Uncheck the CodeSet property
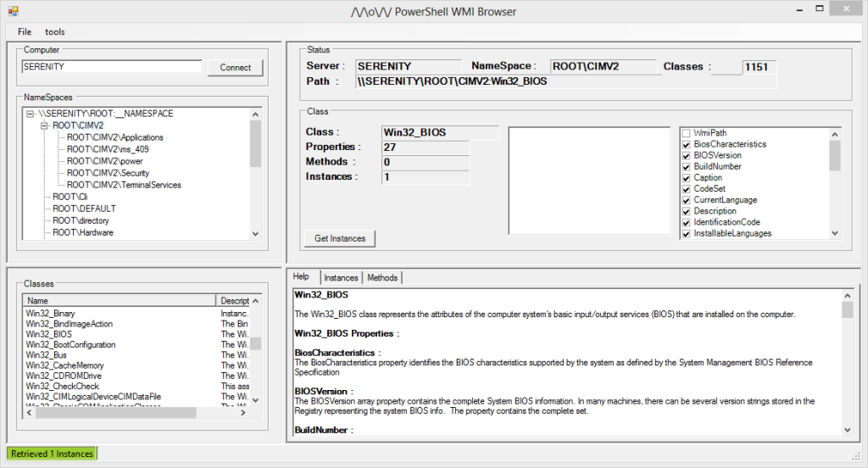 point(687,189)
